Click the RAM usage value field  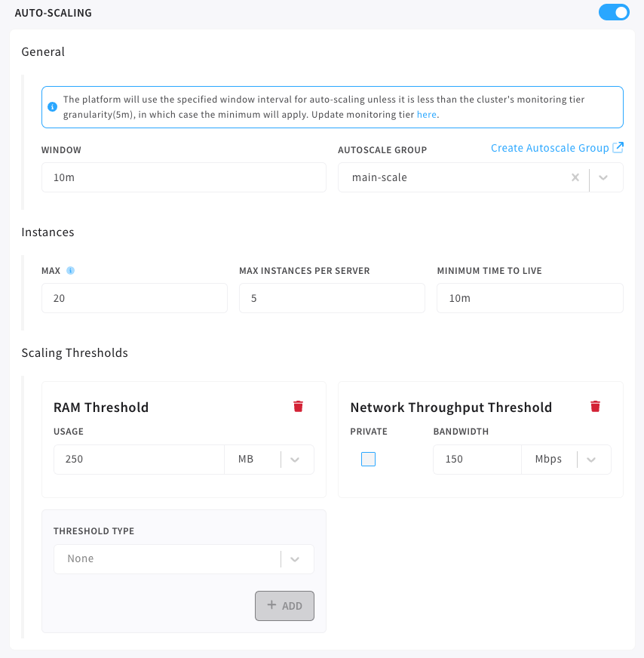coord(139,460)
